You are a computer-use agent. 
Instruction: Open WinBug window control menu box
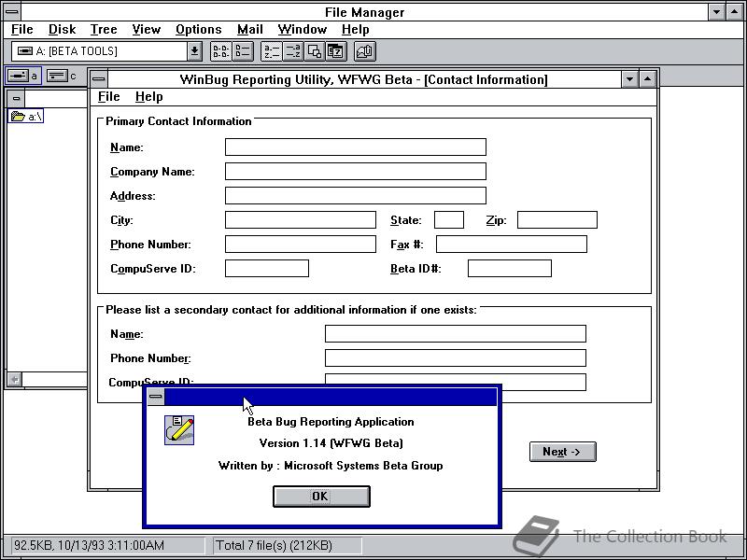click(99, 79)
